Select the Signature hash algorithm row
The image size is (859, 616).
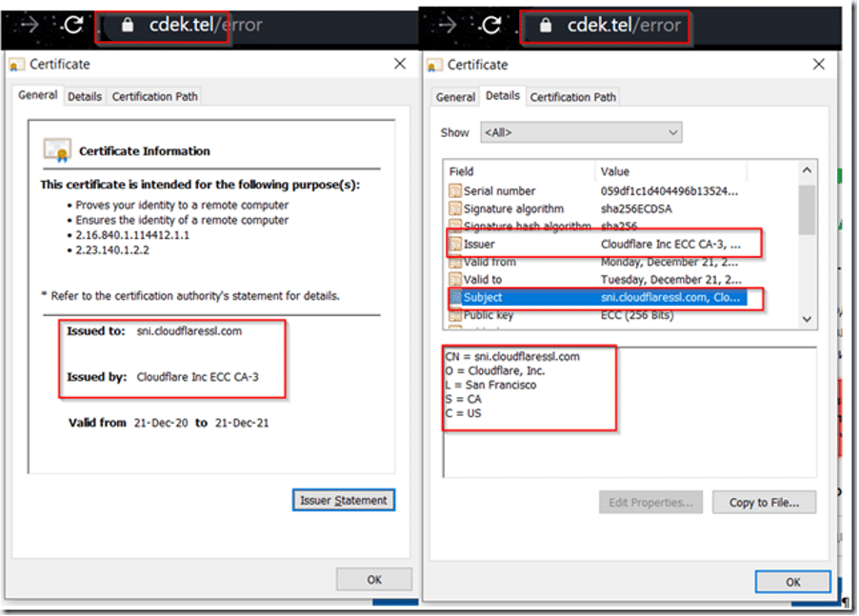click(x=596, y=227)
